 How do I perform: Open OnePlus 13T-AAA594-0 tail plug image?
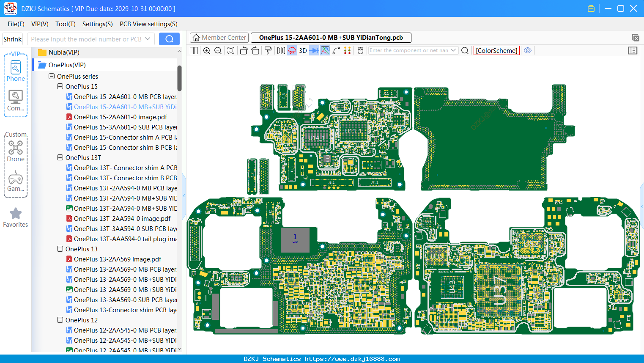[x=121, y=239]
